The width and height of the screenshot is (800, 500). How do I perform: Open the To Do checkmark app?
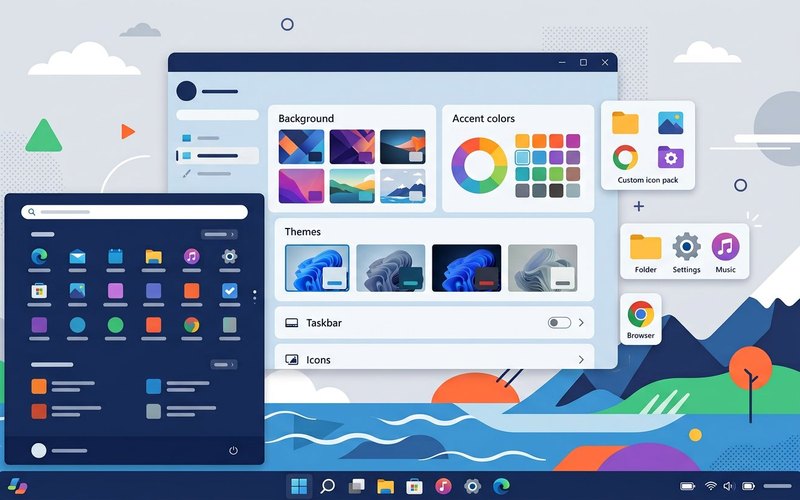[x=230, y=291]
